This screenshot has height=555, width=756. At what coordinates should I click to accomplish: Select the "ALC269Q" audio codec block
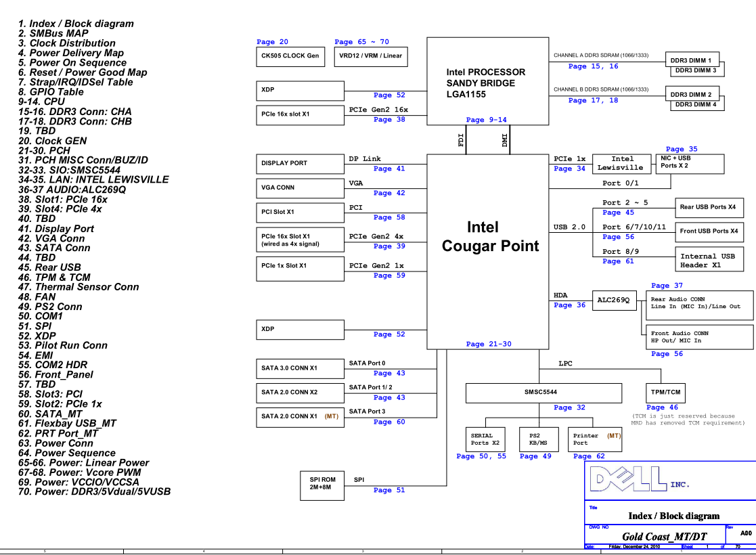click(615, 301)
